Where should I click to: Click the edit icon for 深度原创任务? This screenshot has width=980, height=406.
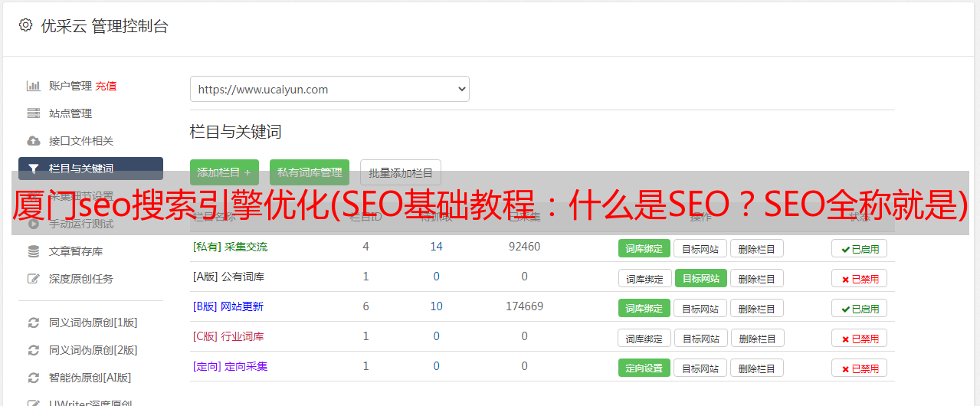coord(34,279)
